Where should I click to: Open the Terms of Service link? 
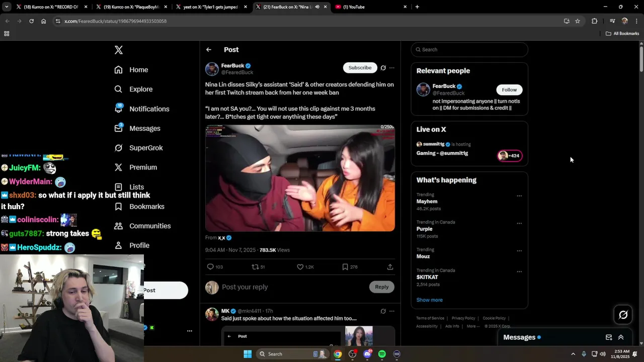coord(430,318)
